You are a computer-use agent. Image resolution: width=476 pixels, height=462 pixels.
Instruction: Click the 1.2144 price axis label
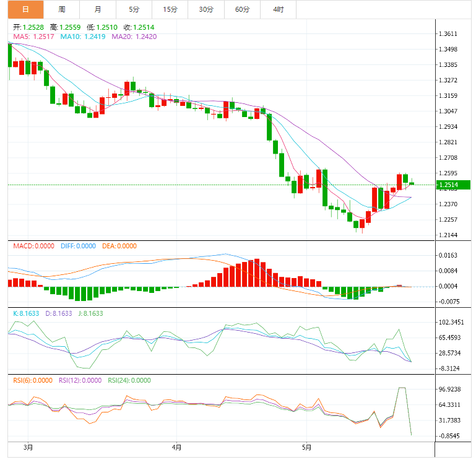[448, 235]
